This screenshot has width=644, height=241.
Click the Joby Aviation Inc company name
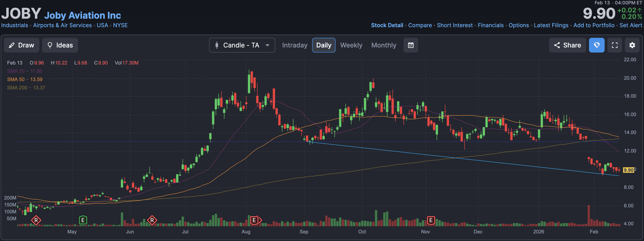pos(82,15)
